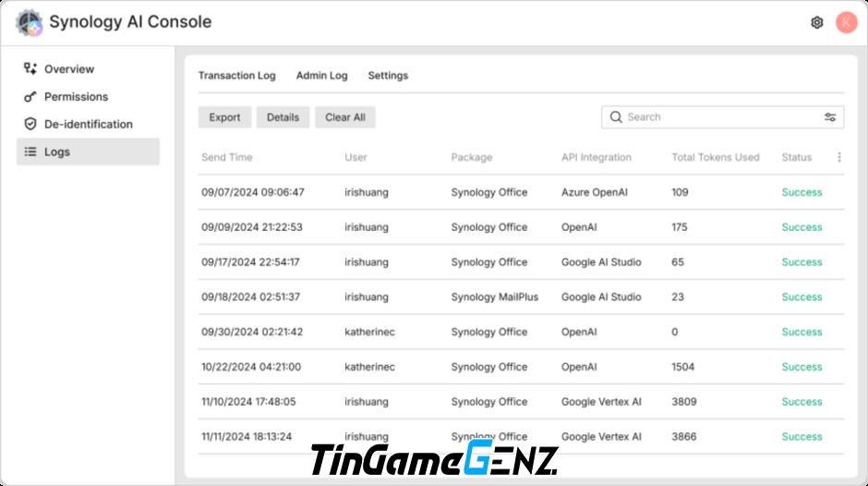Select the 09/18/2024 02:51:37 log entry
This screenshot has width=868, height=486.
click(x=521, y=297)
